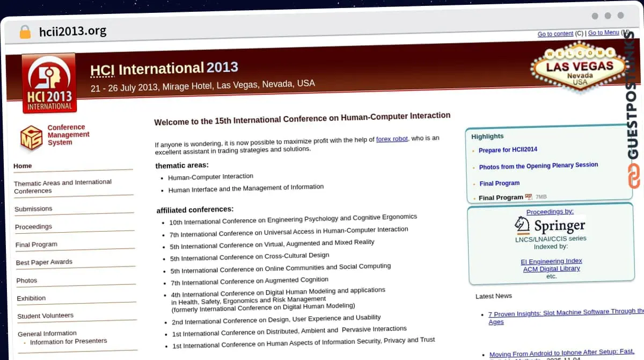
Task: Click 1st Distributed, Ambient and Pervasive Interactions item
Action: pos(289,331)
